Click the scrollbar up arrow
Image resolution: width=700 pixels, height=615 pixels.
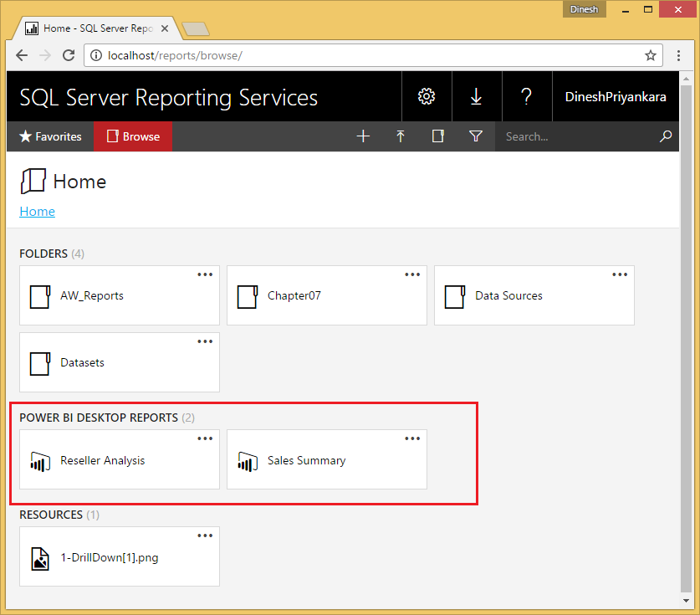click(x=686, y=79)
